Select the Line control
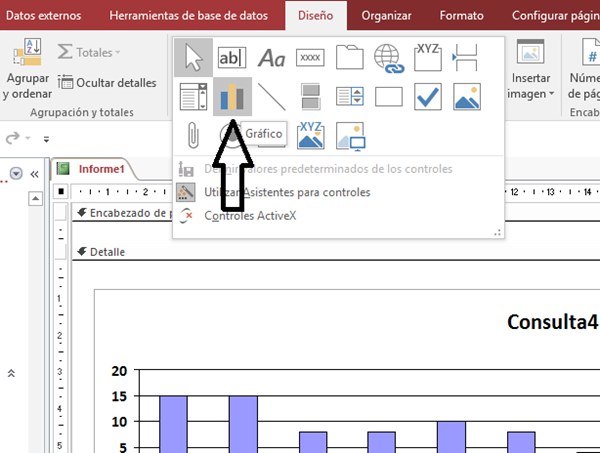The width and height of the screenshot is (600, 453). click(271, 96)
